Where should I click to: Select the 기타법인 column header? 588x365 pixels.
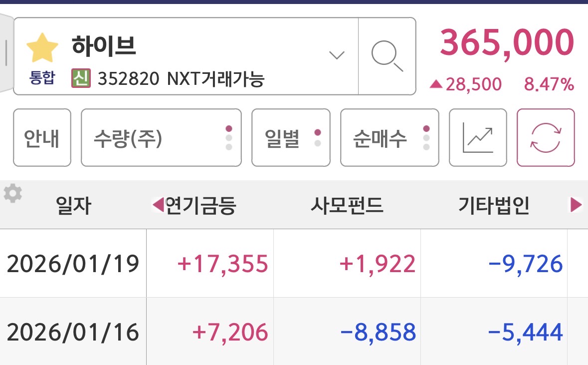tap(494, 205)
